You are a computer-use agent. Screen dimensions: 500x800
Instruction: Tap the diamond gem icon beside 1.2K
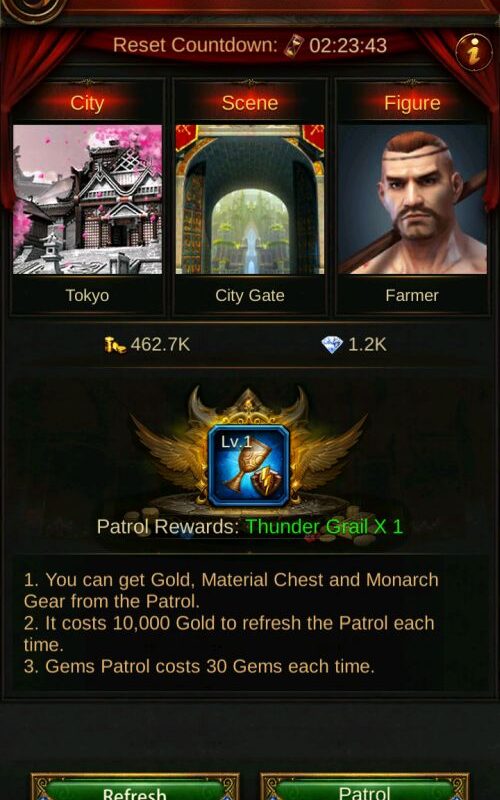332,345
